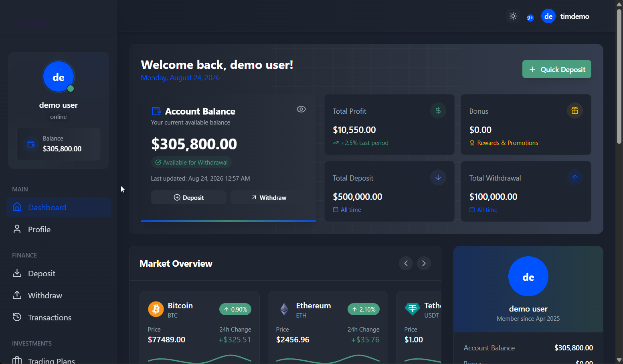Click the Total Profit dollar icon

pyautogui.click(x=438, y=111)
